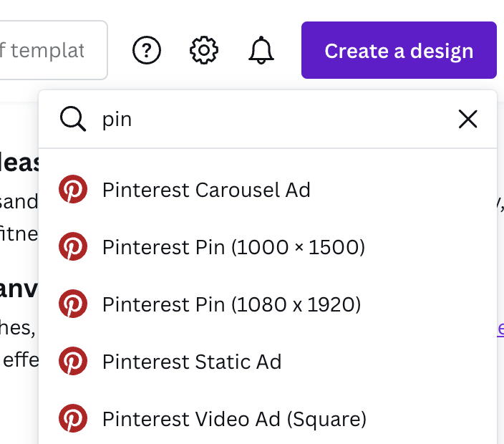Image resolution: width=504 pixels, height=444 pixels.
Task: Clear the search with the X icon
Action: [467, 119]
